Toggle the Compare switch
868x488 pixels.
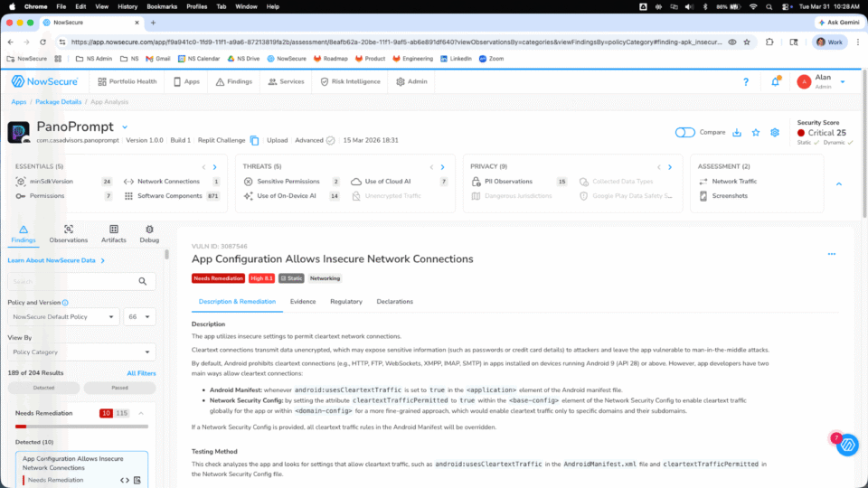click(x=684, y=133)
